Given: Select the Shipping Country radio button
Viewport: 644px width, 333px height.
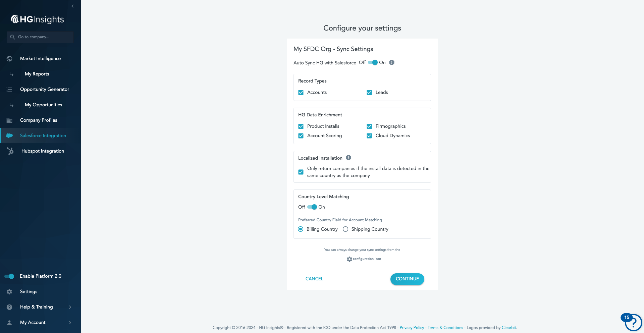Looking at the screenshot, I should [345, 229].
